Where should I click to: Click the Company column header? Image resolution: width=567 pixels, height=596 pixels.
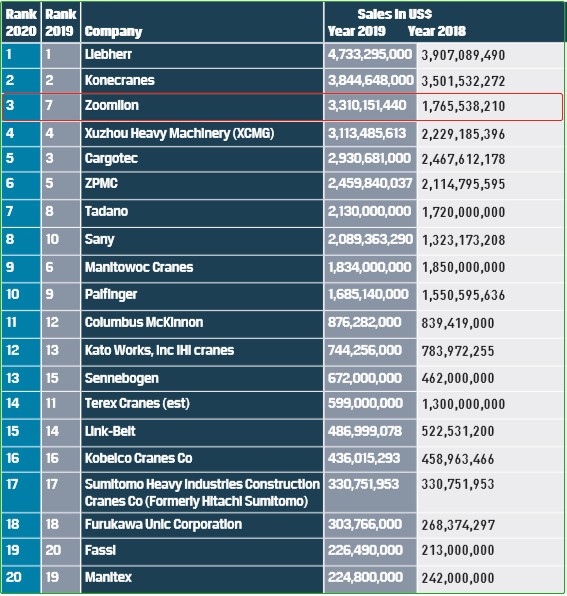point(113,32)
